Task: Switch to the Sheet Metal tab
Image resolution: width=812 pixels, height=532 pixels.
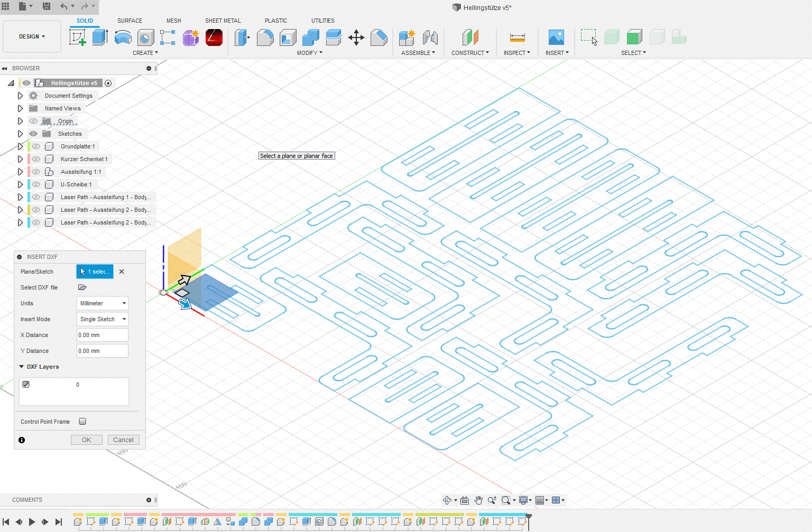Action: 223,21
